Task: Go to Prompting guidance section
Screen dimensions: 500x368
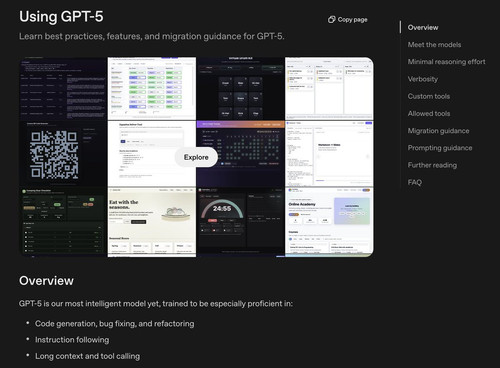Action: coord(440,148)
